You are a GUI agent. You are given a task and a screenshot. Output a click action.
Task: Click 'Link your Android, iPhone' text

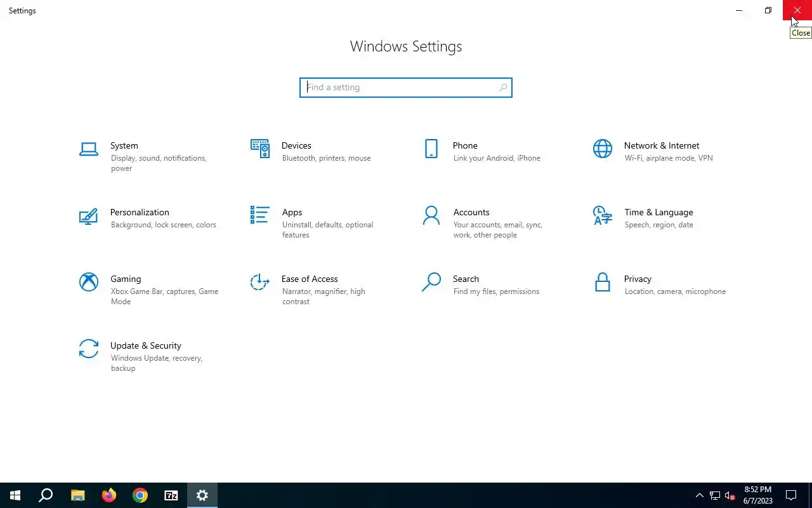[x=497, y=158]
